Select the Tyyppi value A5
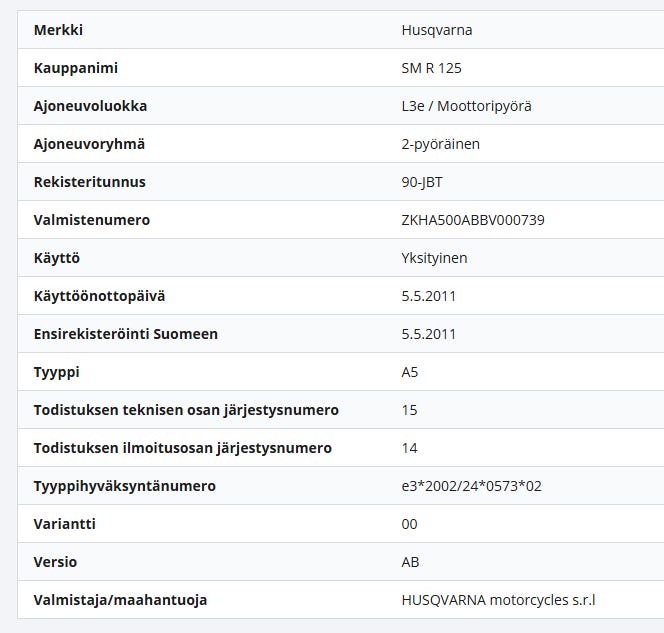The image size is (664, 633). (x=410, y=372)
